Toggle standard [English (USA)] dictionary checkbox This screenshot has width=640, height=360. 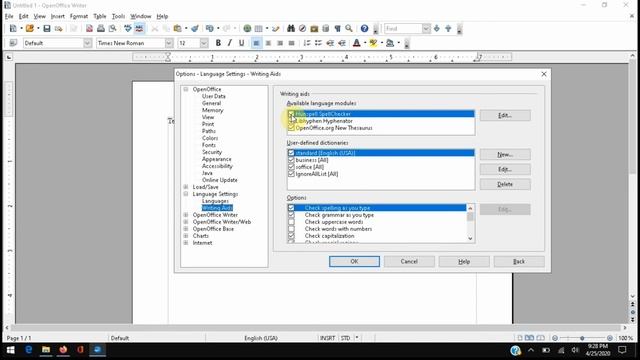pos(291,153)
